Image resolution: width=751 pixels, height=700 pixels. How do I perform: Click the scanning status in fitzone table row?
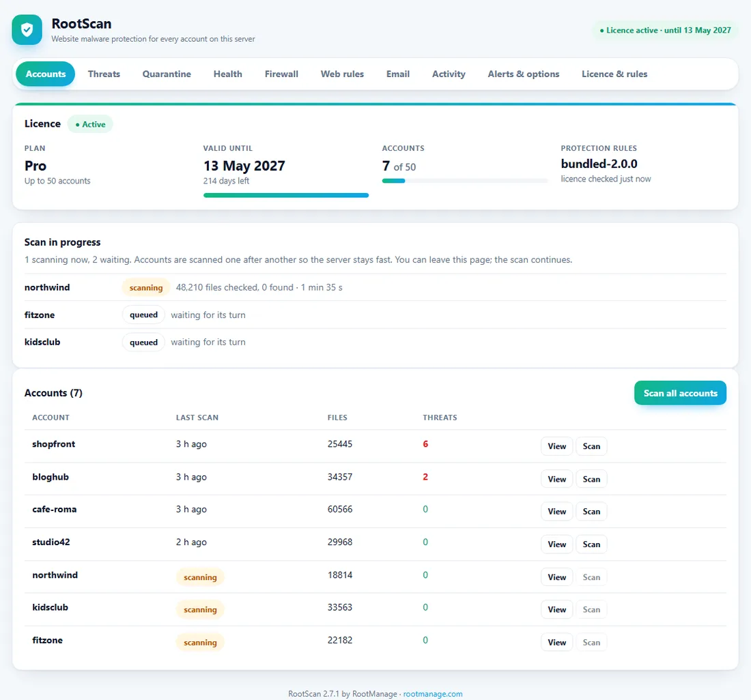coord(200,642)
